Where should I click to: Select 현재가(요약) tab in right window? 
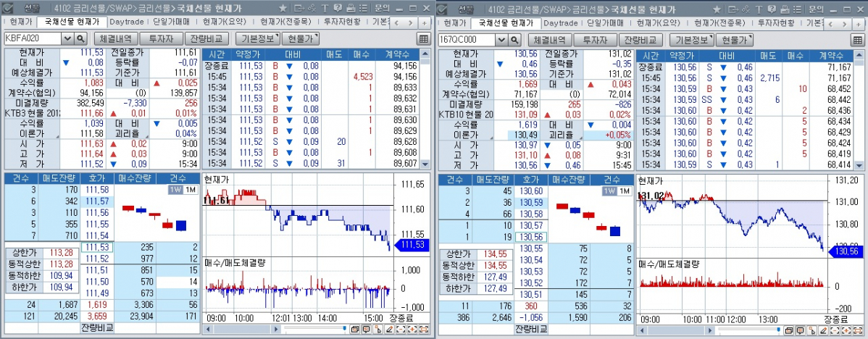click(x=658, y=22)
